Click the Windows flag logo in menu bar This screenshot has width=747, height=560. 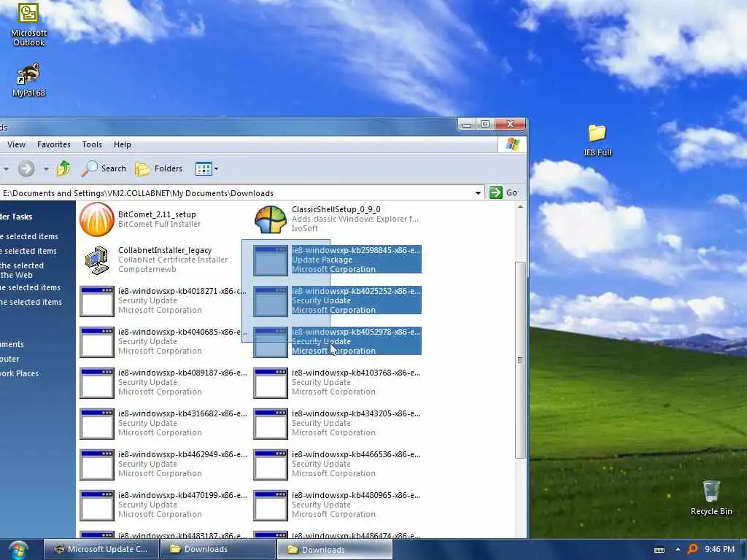point(513,144)
